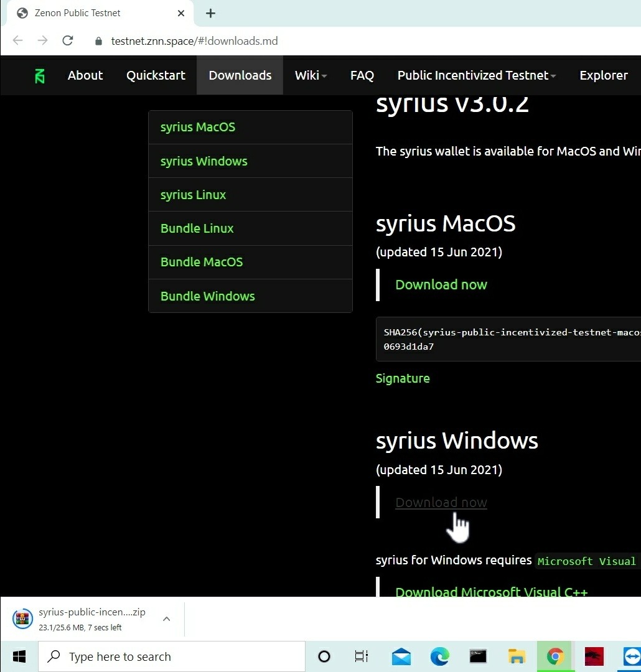Click the syrius Windows section heading
641x672 pixels.
pyautogui.click(x=457, y=441)
